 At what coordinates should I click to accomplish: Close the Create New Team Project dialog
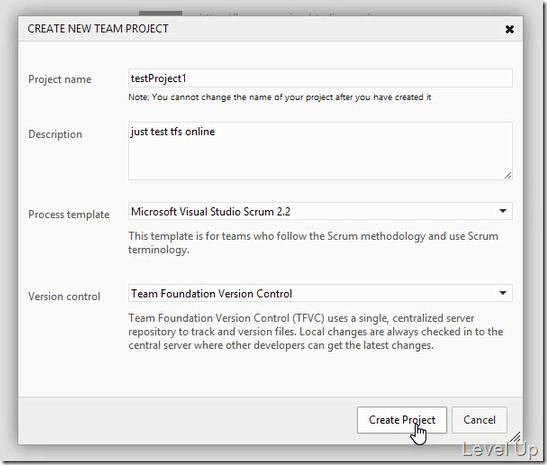[509, 29]
